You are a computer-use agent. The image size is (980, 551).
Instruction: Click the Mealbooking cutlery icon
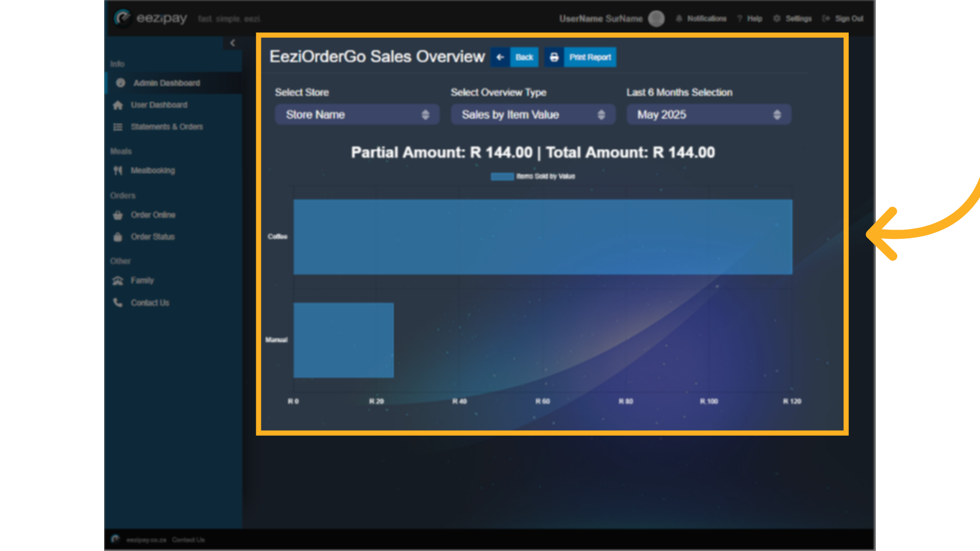[118, 170]
